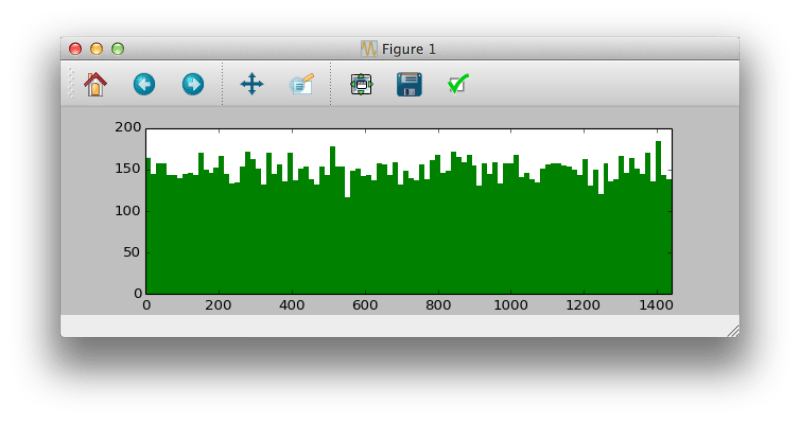The width and height of the screenshot is (800, 421).
Task: Click the y-axis label 150
Action: pyautogui.click(x=128, y=169)
